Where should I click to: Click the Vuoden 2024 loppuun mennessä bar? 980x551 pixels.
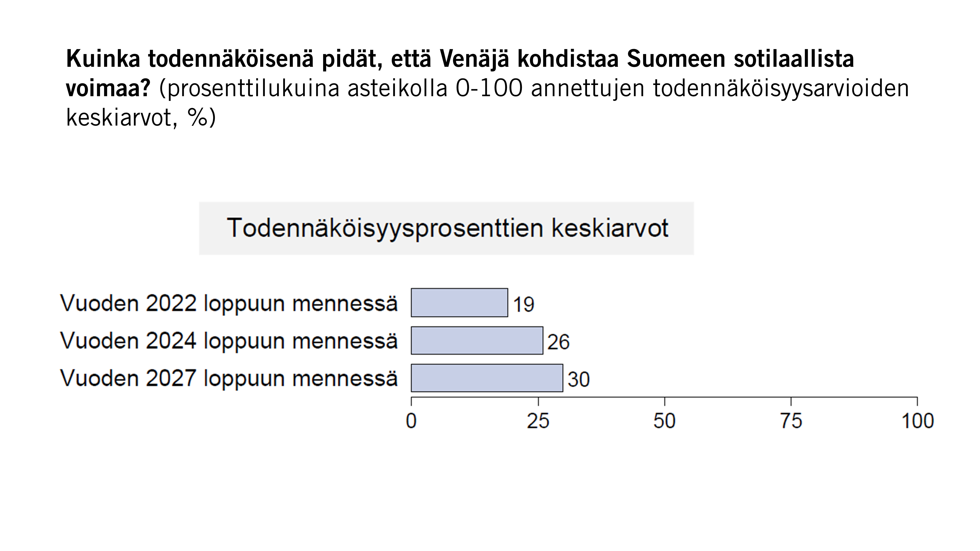pyautogui.click(x=477, y=340)
